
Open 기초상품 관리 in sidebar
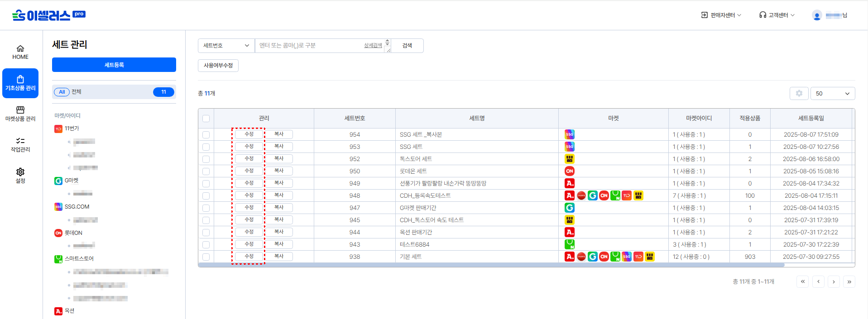tap(20, 83)
